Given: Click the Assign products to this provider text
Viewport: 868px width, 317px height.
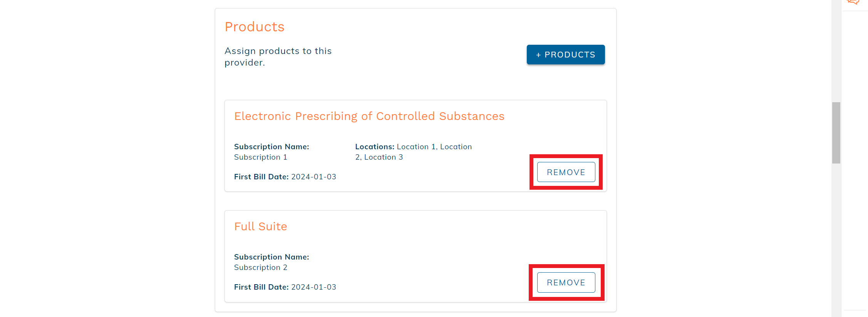Looking at the screenshot, I should [278, 57].
